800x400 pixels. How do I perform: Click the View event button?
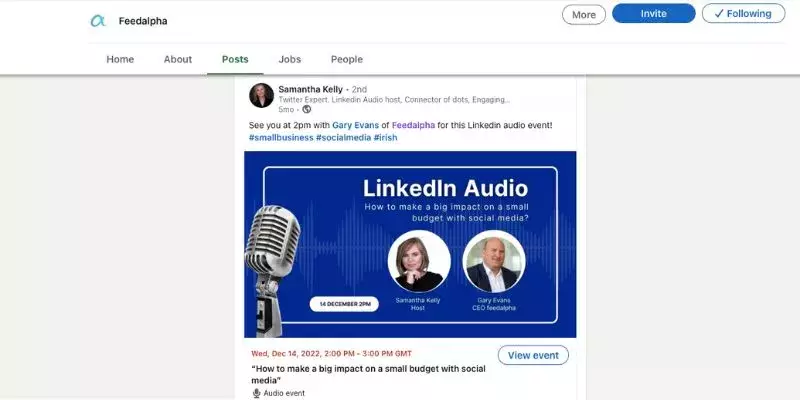(x=533, y=355)
